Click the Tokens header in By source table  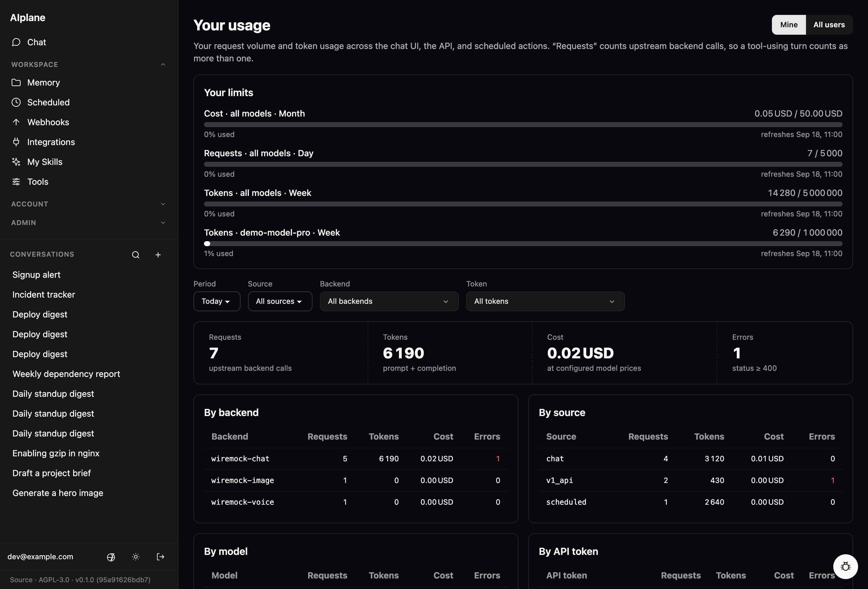pos(709,436)
